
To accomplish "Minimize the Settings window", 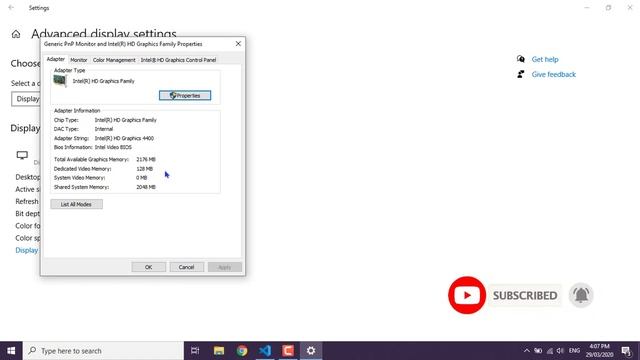I will coord(587,8).
